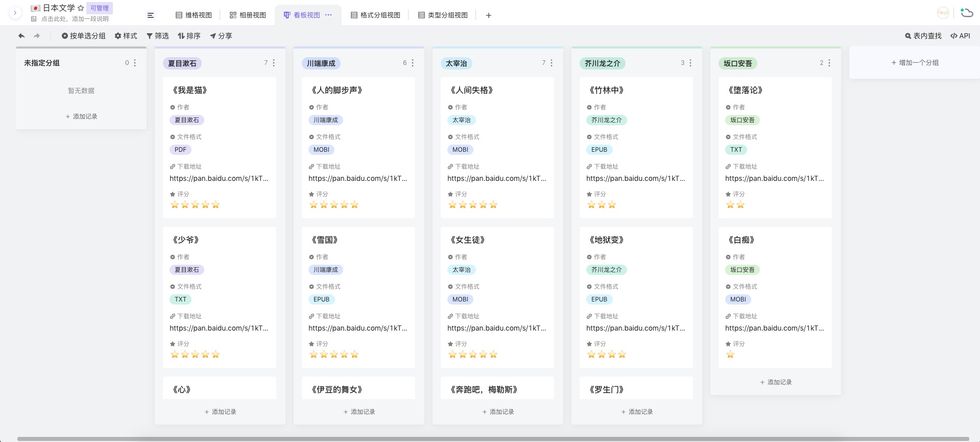Screen dimensions: 980x442
Task: Add record at bottom of 川端康成 column
Action: click(359, 412)
